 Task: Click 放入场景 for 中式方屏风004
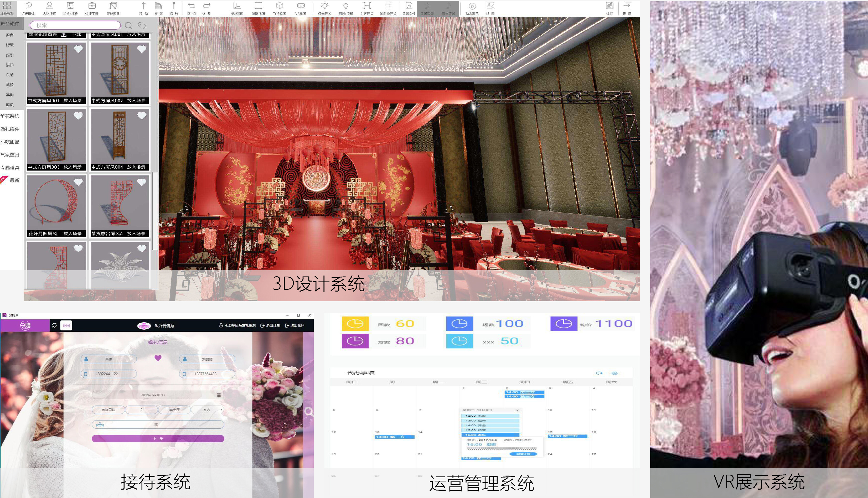point(136,167)
